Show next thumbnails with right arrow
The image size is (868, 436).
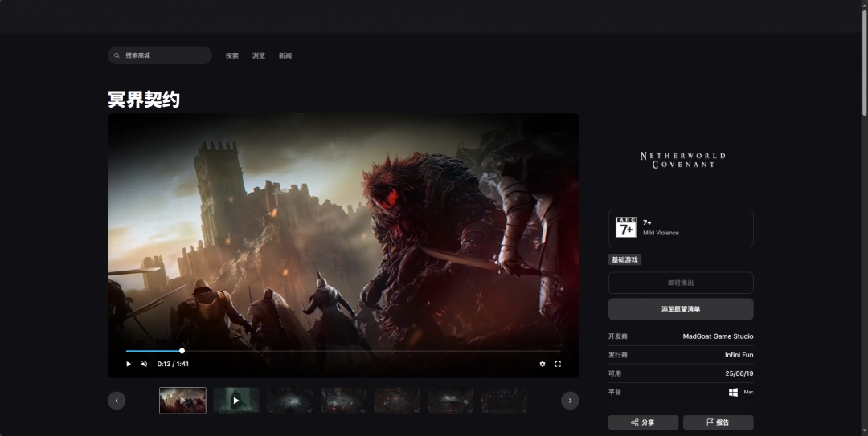[570, 400]
